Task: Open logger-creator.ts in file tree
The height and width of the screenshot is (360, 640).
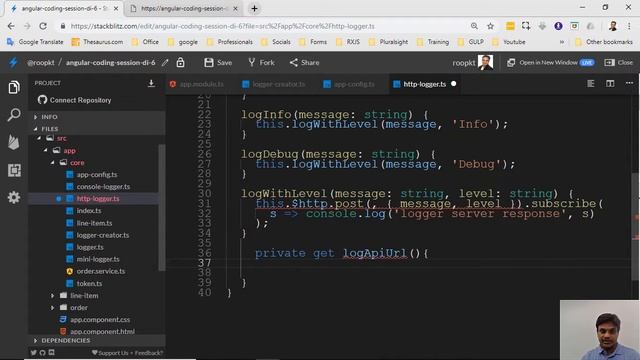Action: 102,235
